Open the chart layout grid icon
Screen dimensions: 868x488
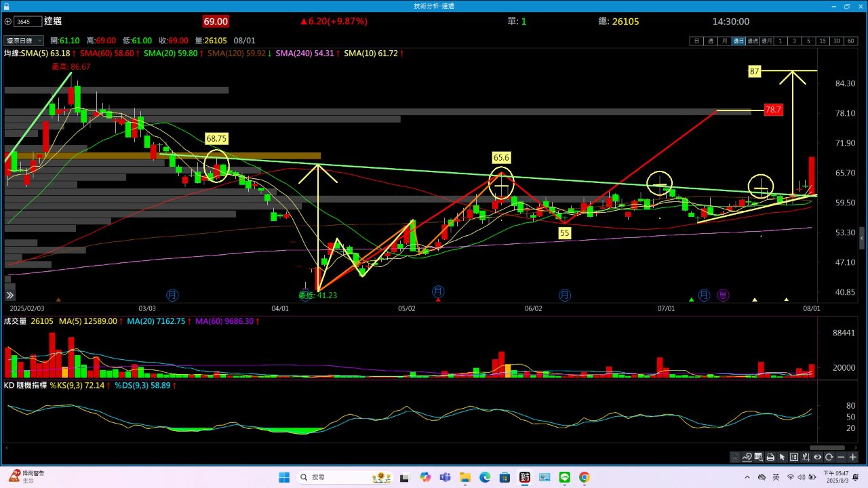click(x=794, y=457)
